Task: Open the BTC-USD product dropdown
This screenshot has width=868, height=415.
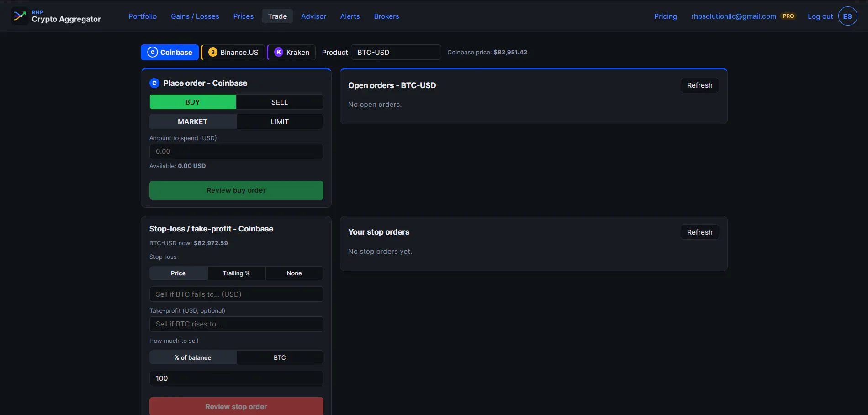Action: coord(396,52)
